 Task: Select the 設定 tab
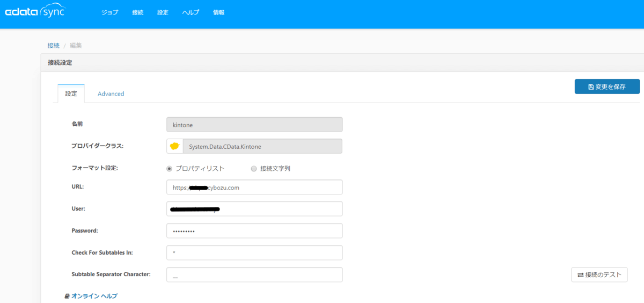(71, 93)
